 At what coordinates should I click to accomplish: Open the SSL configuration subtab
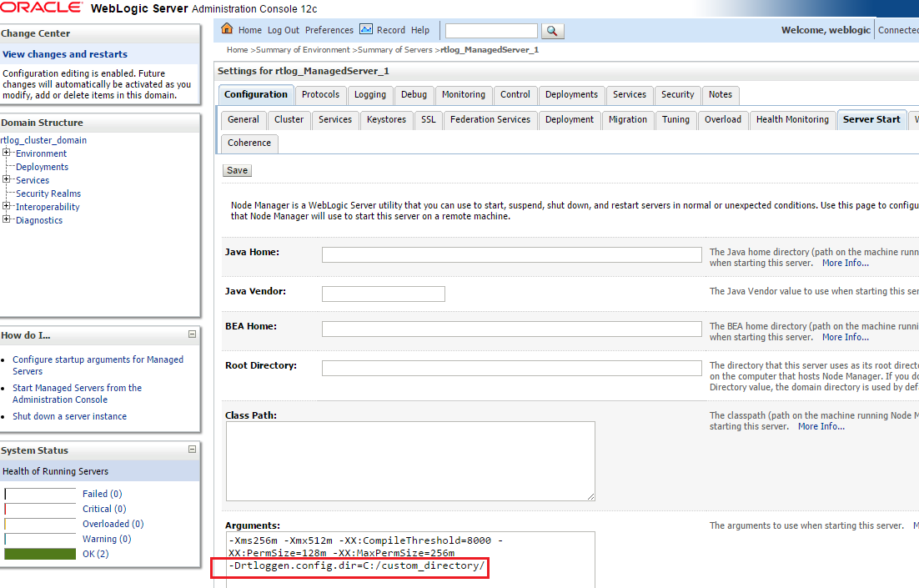428,119
